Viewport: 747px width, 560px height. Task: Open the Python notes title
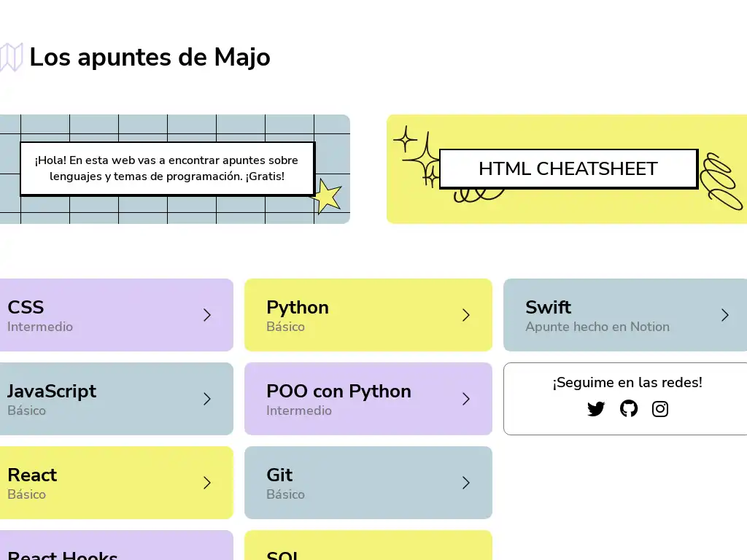click(x=298, y=308)
